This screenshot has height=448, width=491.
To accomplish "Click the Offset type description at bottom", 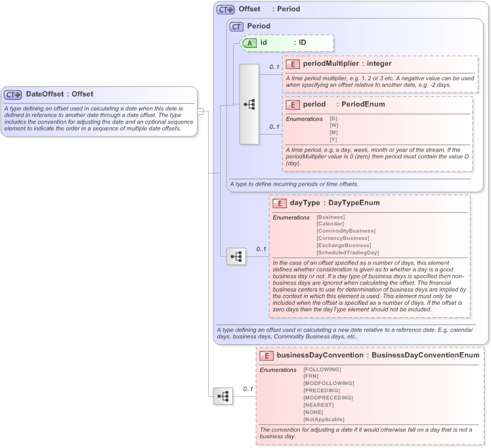I will pos(345,333).
